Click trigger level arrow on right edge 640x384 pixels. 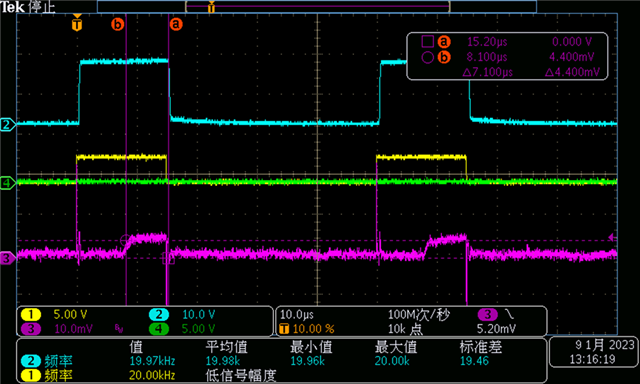click(x=612, y=237)
